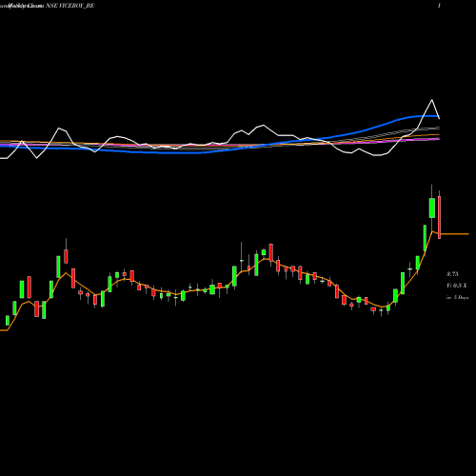Click the V: 0.5 X volume label

(x=457, y=286)
